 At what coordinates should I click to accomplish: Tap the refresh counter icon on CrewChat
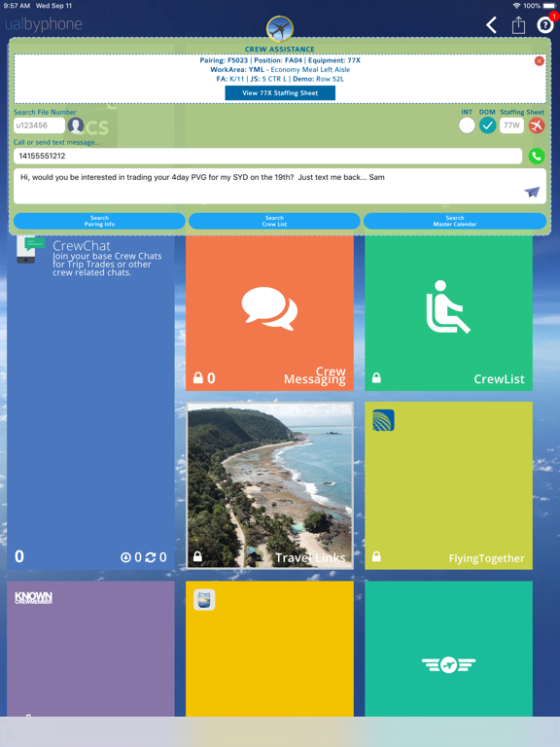tap(151, 557)
